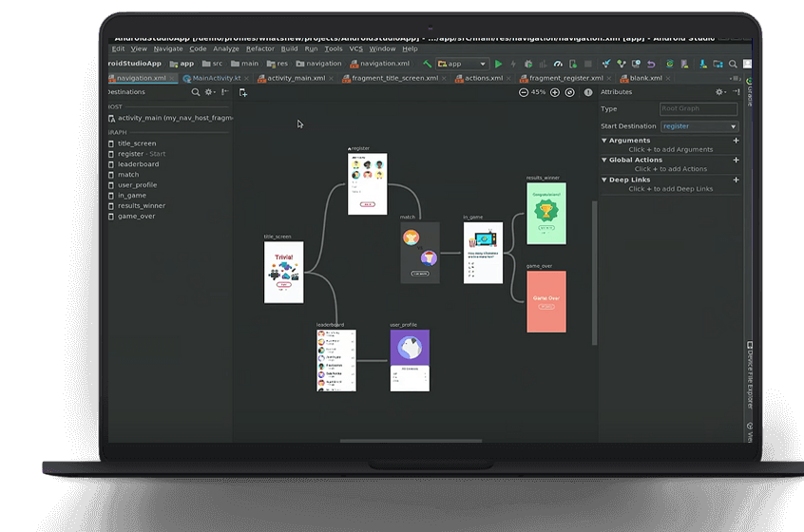The height and width of the screenshot is (532, 804).
Task: Collapse the Deep Links section
Action: pos(604,180)
